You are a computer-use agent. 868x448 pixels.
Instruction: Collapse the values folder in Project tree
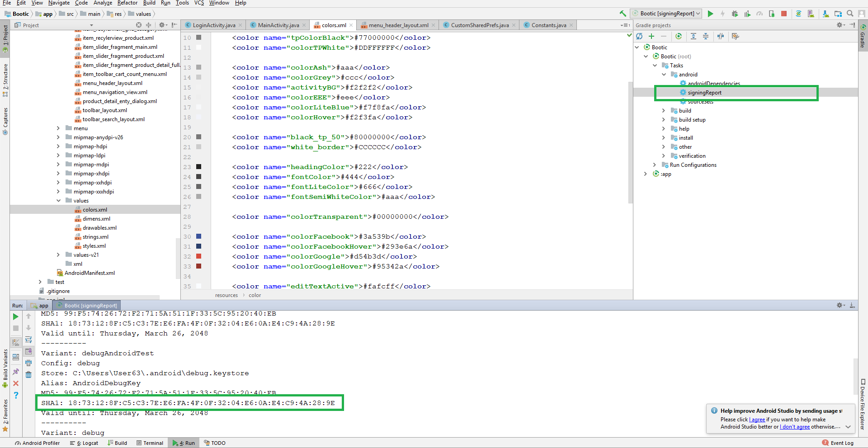[58, 201]
